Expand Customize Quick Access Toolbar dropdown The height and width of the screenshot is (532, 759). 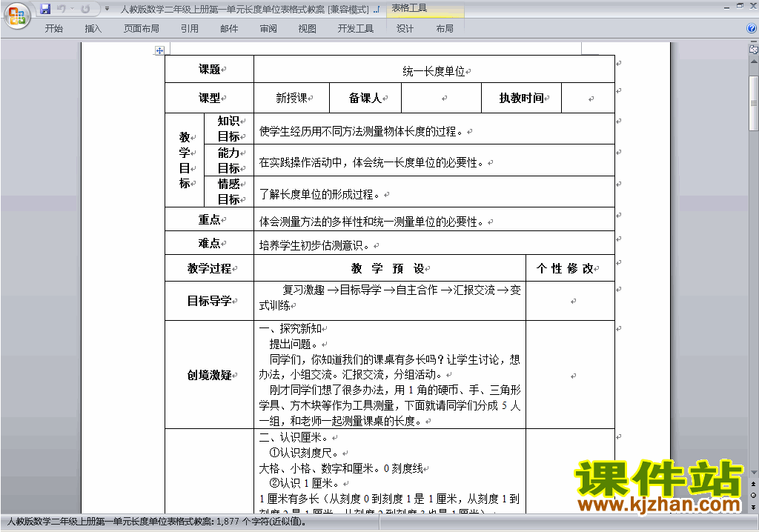pos(107,9)
